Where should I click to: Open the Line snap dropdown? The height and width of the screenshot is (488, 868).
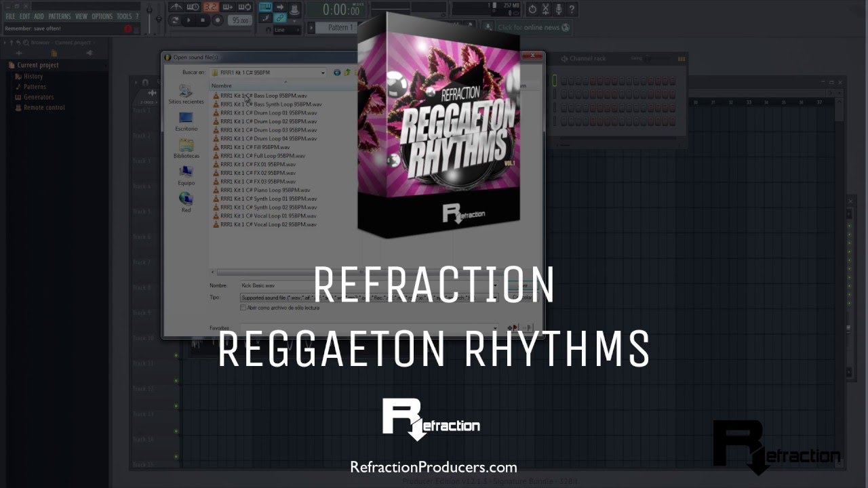click(x=288, y=30)
